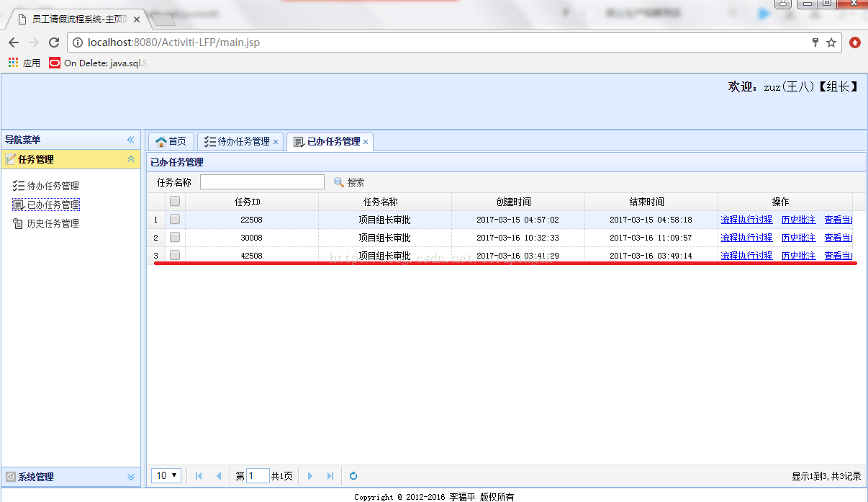Bookmark page with the star icon
The image size is (868, 502).
[831, 42]
